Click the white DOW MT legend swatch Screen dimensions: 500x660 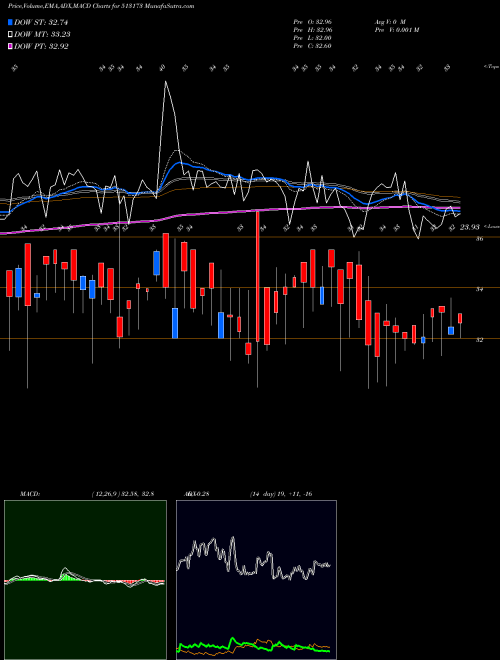[x=11, y=35]
